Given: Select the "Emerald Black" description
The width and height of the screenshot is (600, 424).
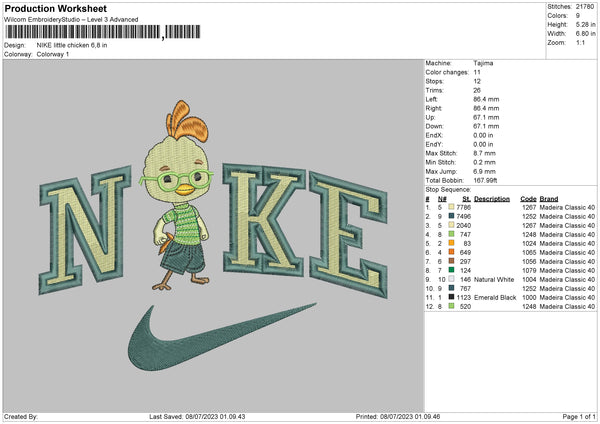Looking at the screenshot, I should (x=495, y=297).
